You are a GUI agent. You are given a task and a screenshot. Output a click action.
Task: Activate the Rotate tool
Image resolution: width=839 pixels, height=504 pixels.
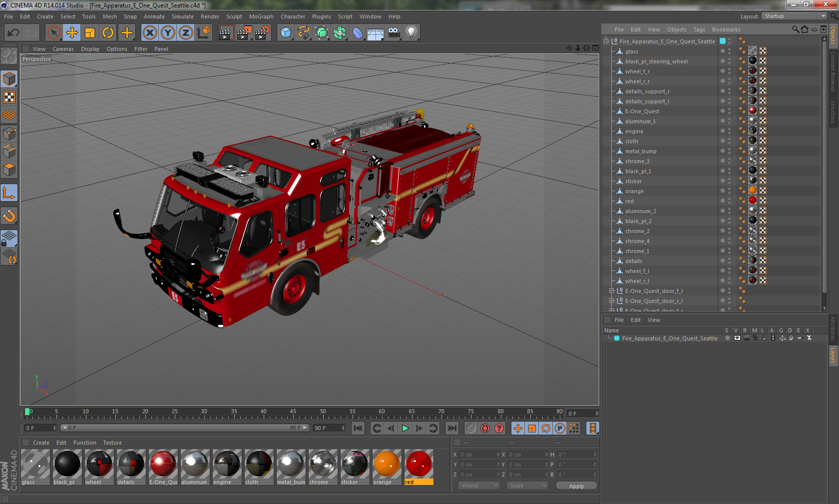(x=108, y=33)
